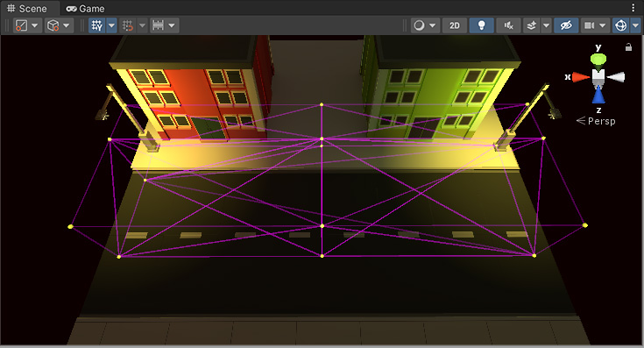Click the white cone on orientation gizmo
Viewport: 644px width, 348px height.
(x=616, y=77)
